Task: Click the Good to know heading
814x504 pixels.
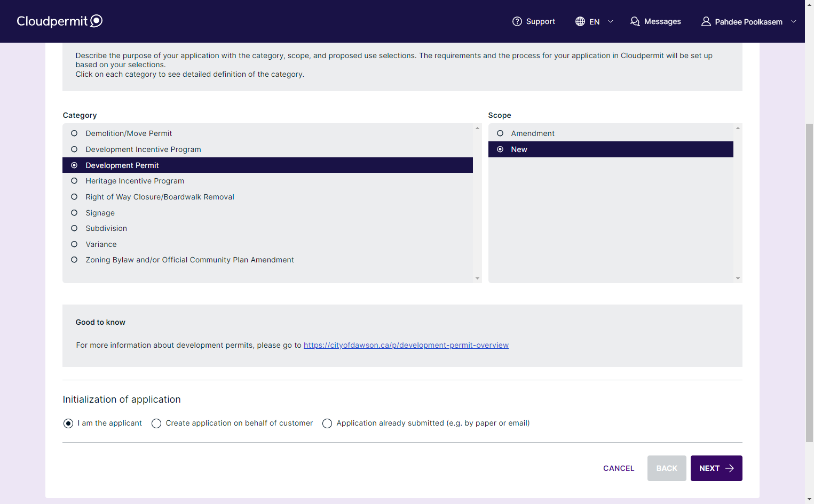Action: [x=100, y=322]
